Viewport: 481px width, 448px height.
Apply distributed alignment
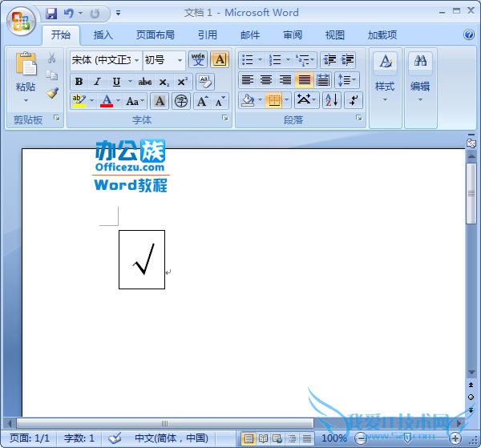click(323, 80)
